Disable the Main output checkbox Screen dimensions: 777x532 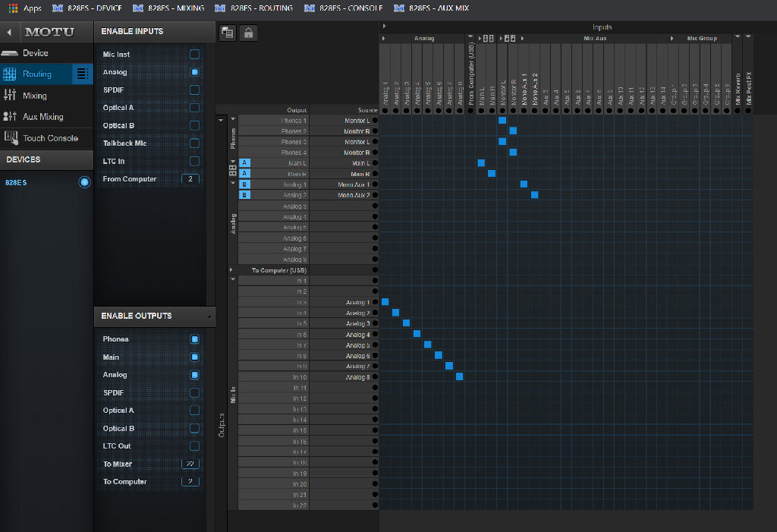coord(195,357)
